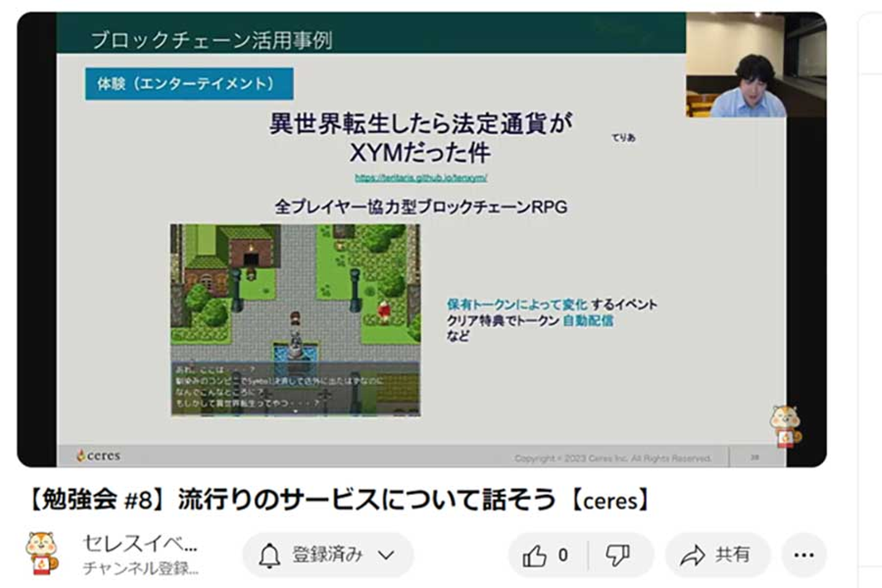The height and width of the screenshot is (588, 882).
Task: Click the 体験（エンターテイメント） label on the slide
Action: pos(189,83)
